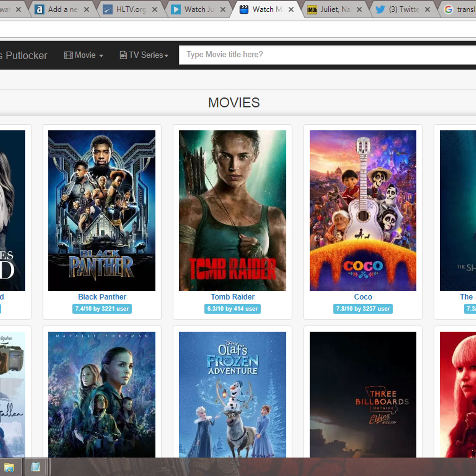The image size is (476, 476).
Task: Close the 'Watch Ju' tab
Action: point(223,10)
